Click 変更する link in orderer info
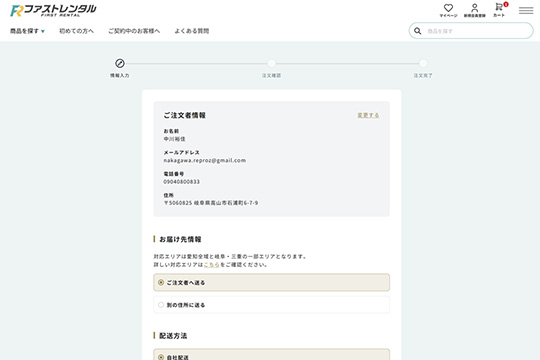This screenshot has width=540, height=360. [x=368, y=115]
